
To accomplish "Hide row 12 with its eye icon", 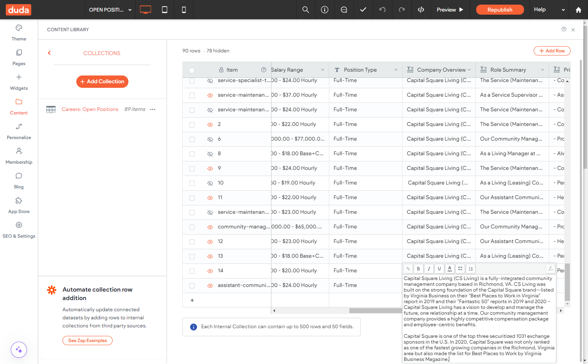I will coord(210,242).
